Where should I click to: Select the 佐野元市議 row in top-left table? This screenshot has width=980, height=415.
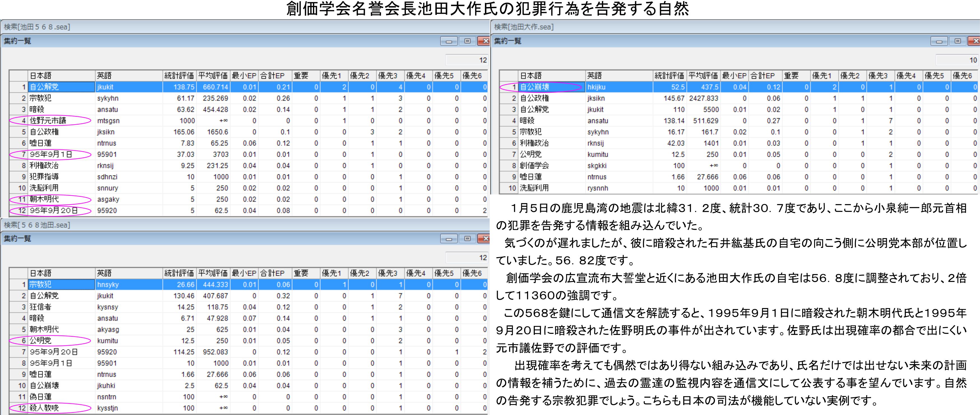(x=48, y=121)
